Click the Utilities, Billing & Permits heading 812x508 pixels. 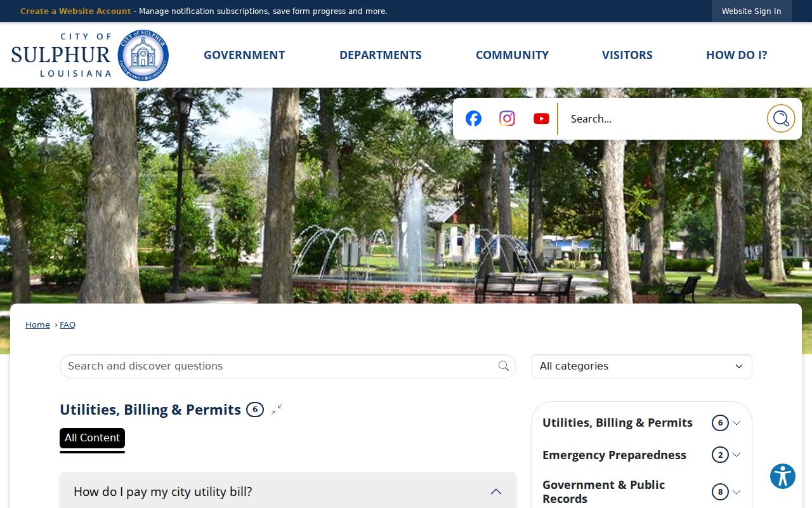point(150,410)
